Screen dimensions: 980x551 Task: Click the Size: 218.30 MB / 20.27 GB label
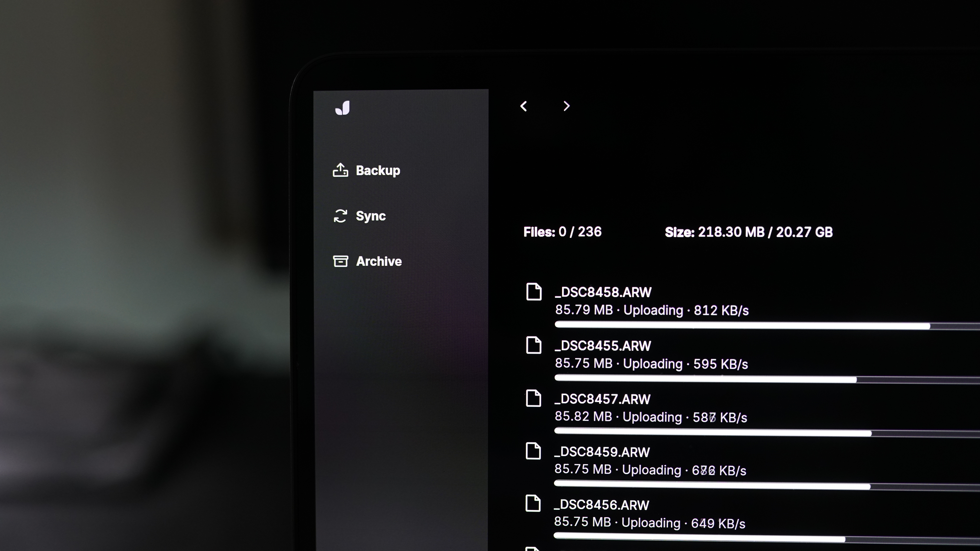tap(749, 232)
